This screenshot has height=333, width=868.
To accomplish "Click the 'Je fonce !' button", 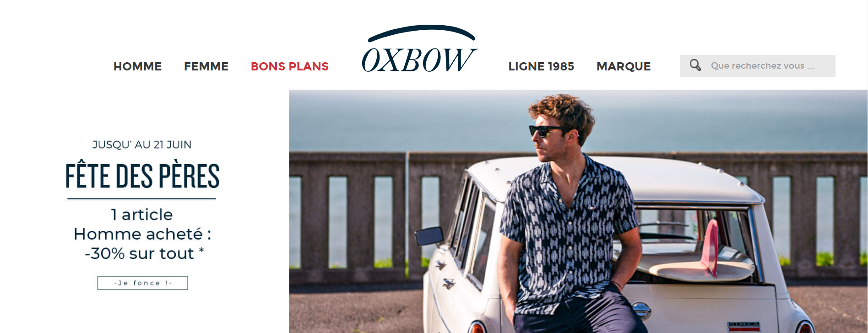I will (142, 283).
